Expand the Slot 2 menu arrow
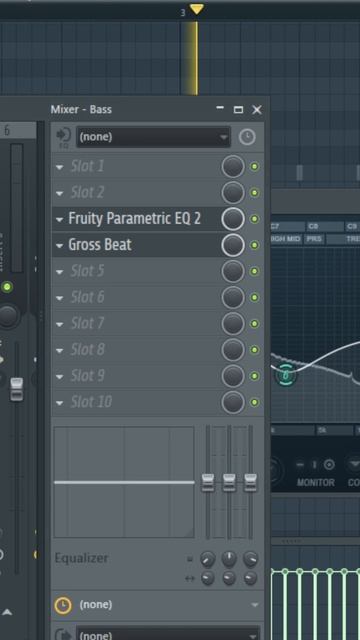The image size is (360, 640). coord(60,193)
